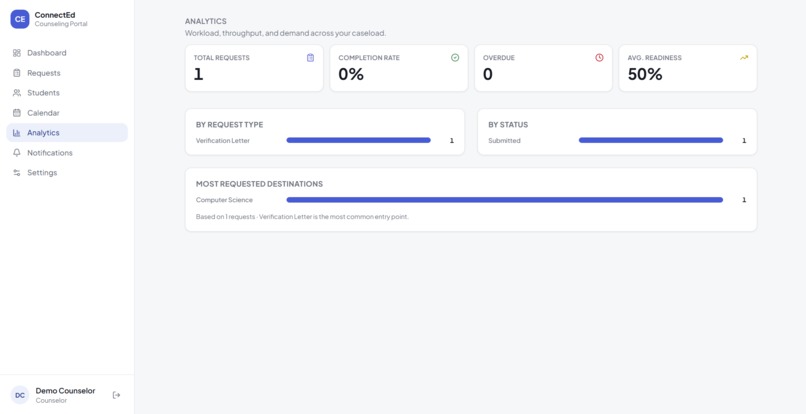
Task: Click the Calendar icon in sidebar
Action: (x=16, y=113)
